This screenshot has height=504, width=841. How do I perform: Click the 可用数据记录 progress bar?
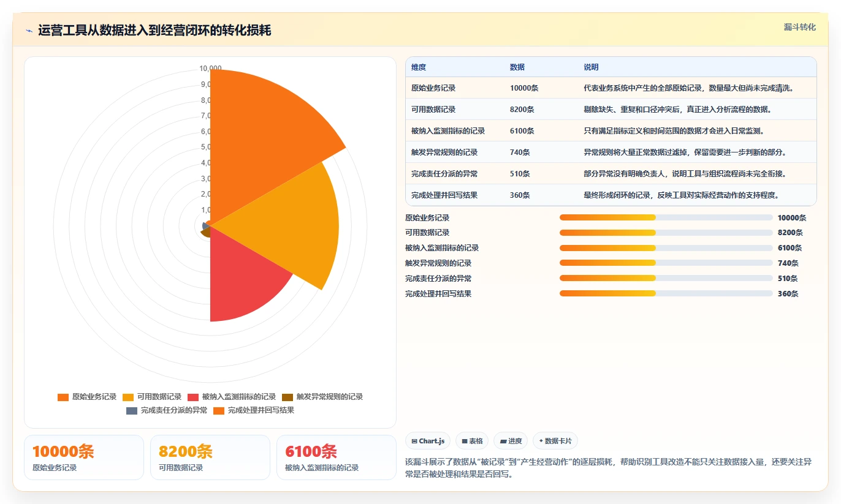pyautogui.click(x=666, y=233)
